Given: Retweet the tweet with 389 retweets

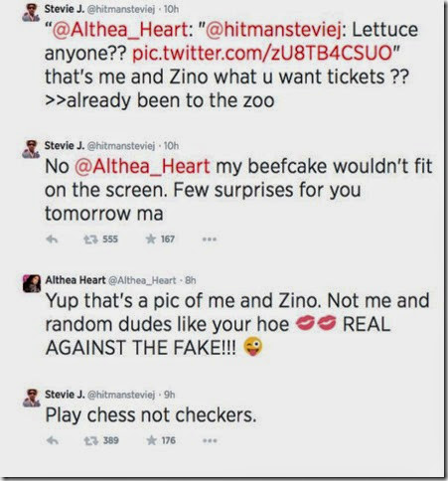Looking at the screenshot, I should point(90,440).
